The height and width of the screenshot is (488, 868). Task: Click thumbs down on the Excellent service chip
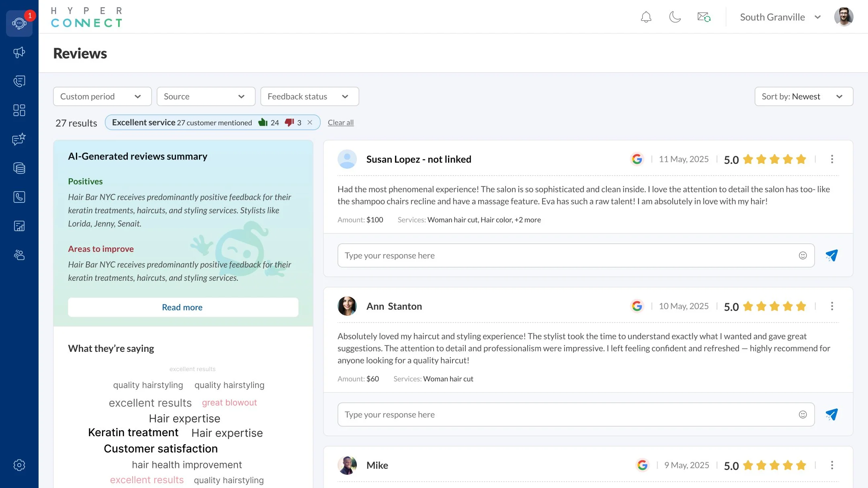[290, 122]
